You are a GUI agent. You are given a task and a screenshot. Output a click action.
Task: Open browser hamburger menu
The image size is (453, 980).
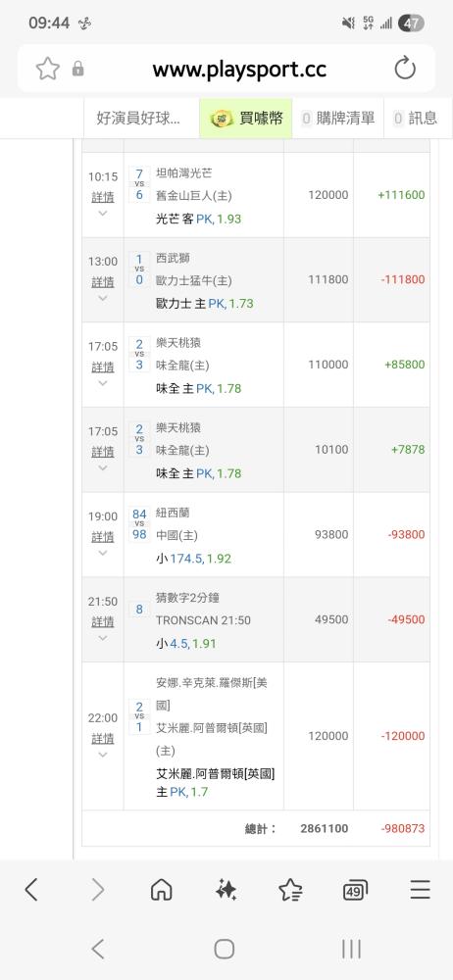tap(421, 890)
